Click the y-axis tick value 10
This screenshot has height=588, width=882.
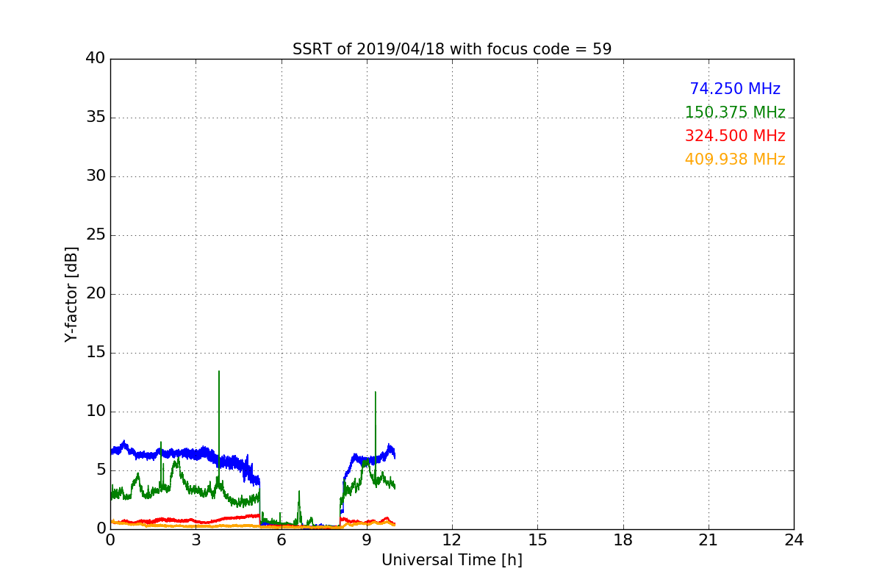95,412
